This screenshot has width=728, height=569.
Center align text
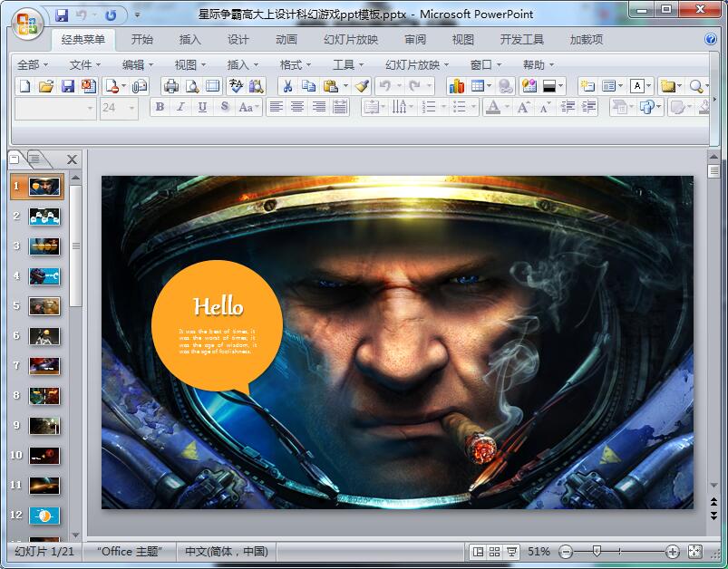pos(297,107)
